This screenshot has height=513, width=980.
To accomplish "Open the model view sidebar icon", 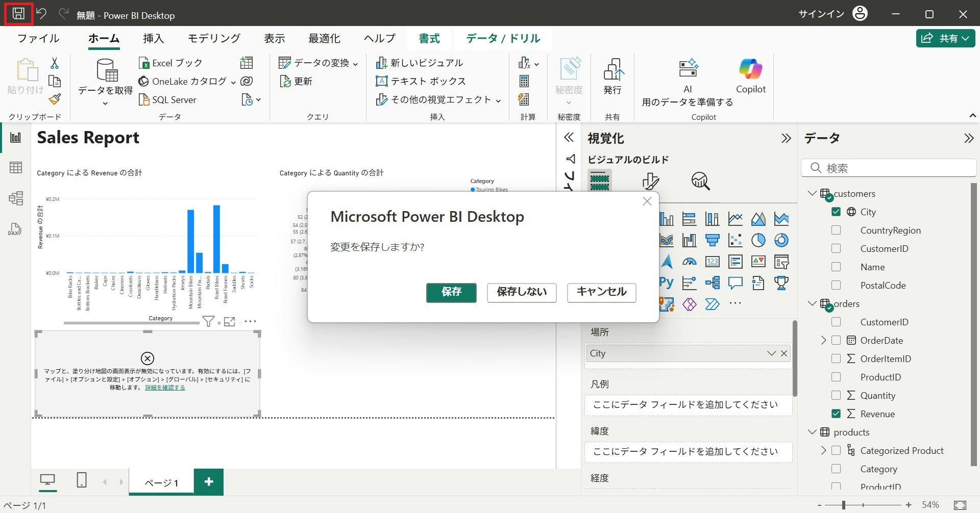I will coord(16,198).
